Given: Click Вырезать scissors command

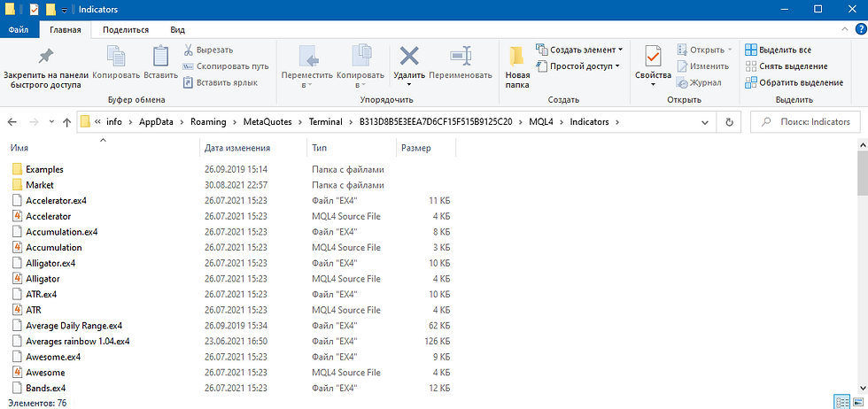Looking at the screenshot, I should point(208,50).
